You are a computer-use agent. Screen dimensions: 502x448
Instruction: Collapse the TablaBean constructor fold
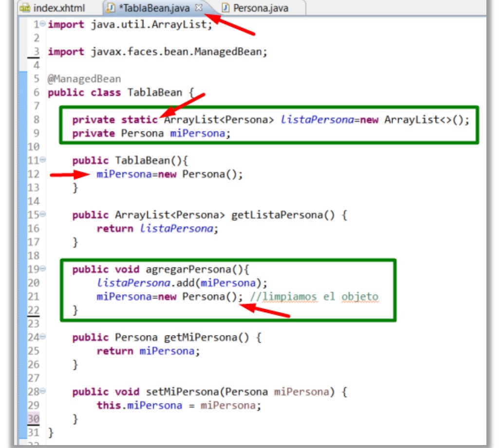point(42,161)
